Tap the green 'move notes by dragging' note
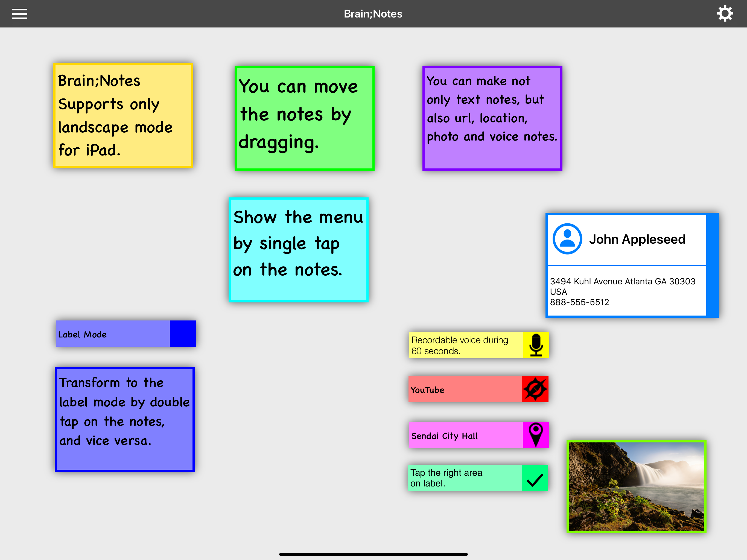Image resolution: width=747 pixels, height=560 pixels. coord(304,118)
